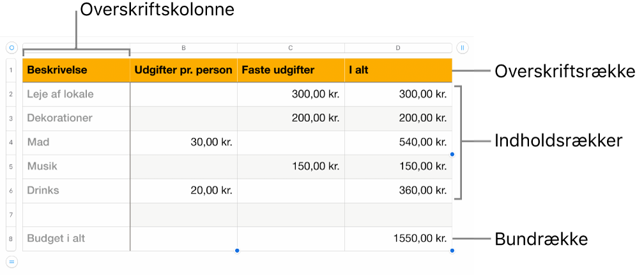644x275 pixels.
Task: Click the Udgifter pr. person header cell
Action: pyautogui.click(x=183, y=70)
